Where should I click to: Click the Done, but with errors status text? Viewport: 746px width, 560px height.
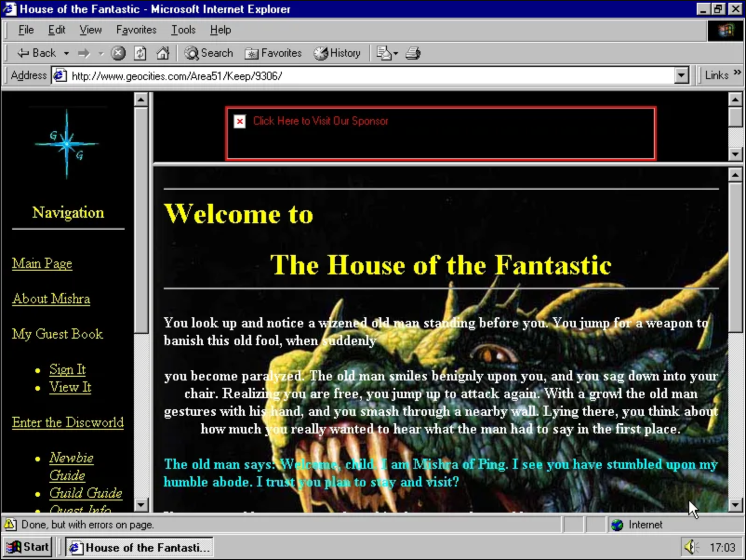87,525
